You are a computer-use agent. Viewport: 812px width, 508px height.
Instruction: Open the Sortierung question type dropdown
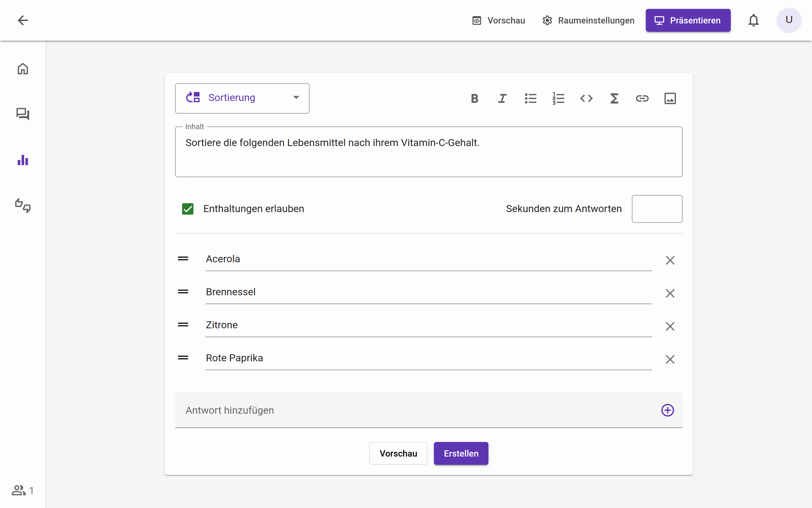[242, 98]
